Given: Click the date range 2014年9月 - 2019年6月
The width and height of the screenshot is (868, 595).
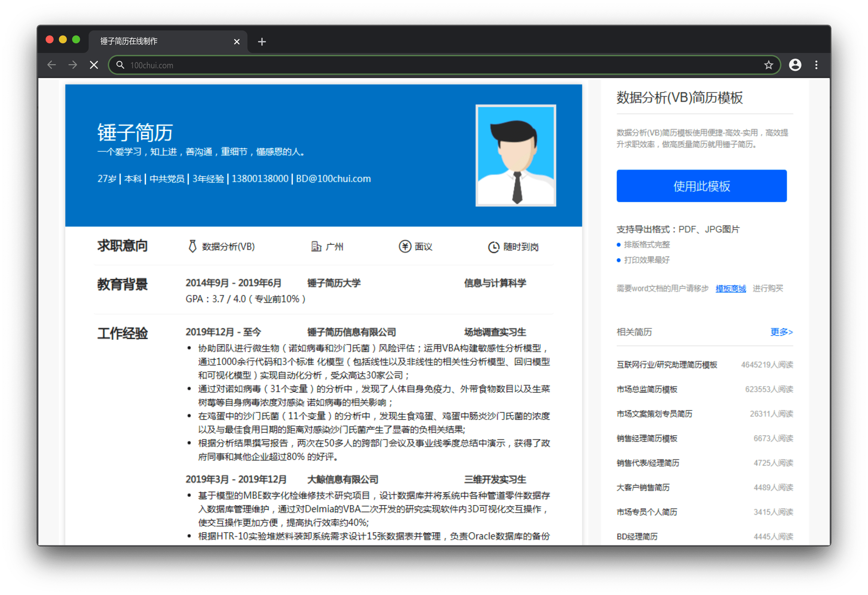Looking at the screenshot, I should click(x=234, y=283).
